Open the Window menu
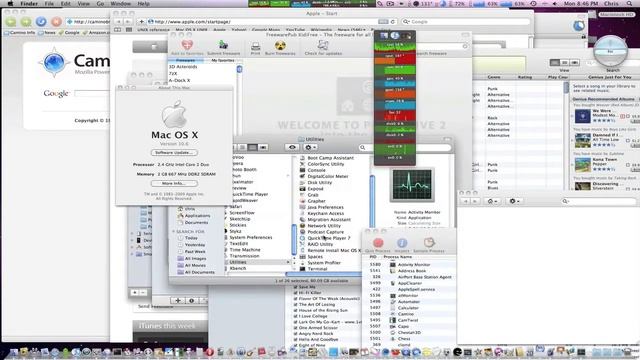The width and height of the screenshot is (640, 360). [120, 4]
